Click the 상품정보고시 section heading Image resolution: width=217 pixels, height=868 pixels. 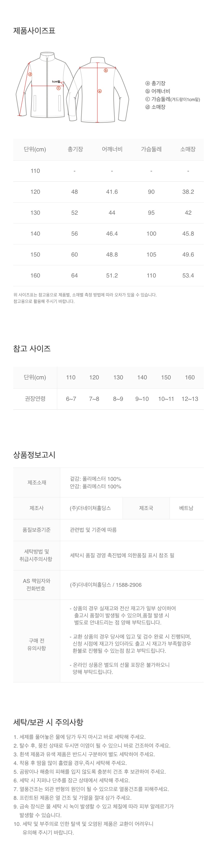[34, 455]
